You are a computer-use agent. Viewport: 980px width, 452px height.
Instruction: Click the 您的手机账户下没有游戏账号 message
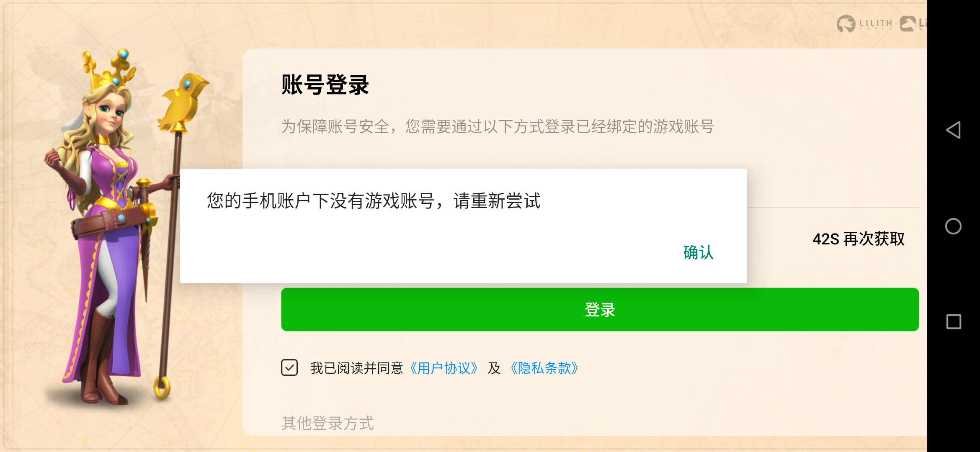pos(374,201)
